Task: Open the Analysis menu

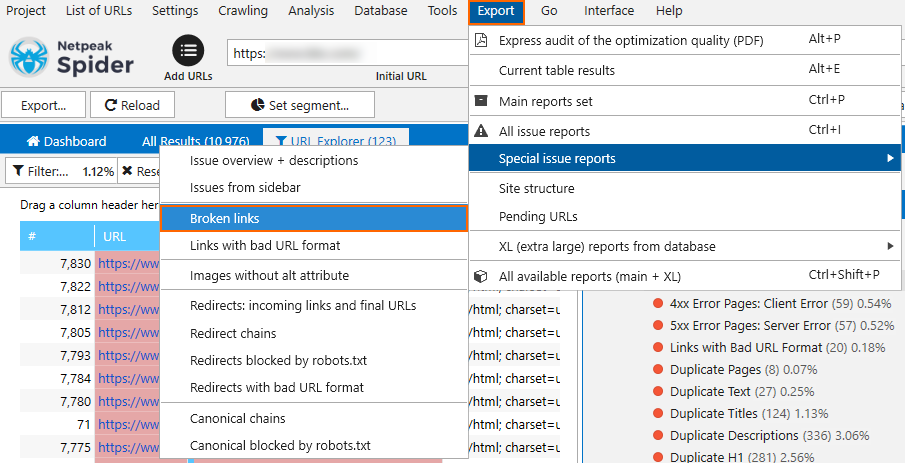Action: [311, 10]
